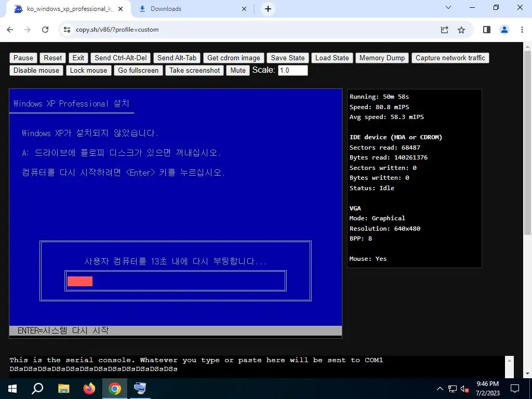Bookmark this tab with star icon
532x399 pixels.
tap(461, 30)
